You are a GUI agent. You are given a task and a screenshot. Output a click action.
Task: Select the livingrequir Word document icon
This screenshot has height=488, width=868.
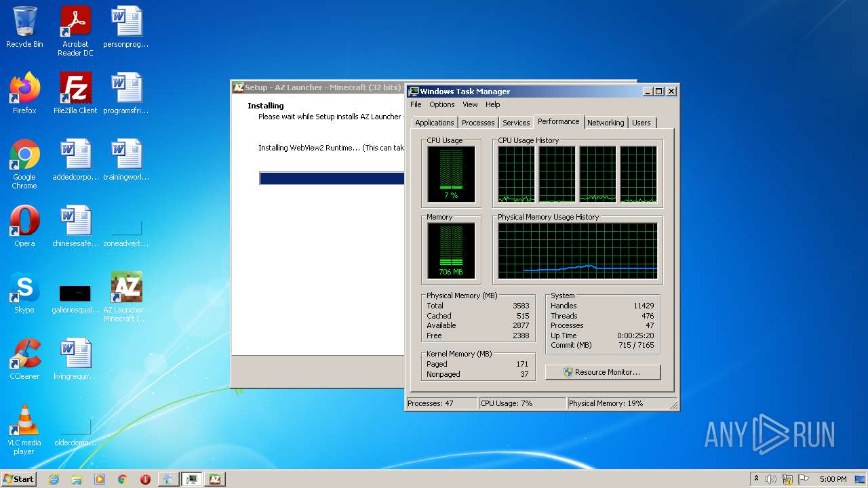point(75,359)
